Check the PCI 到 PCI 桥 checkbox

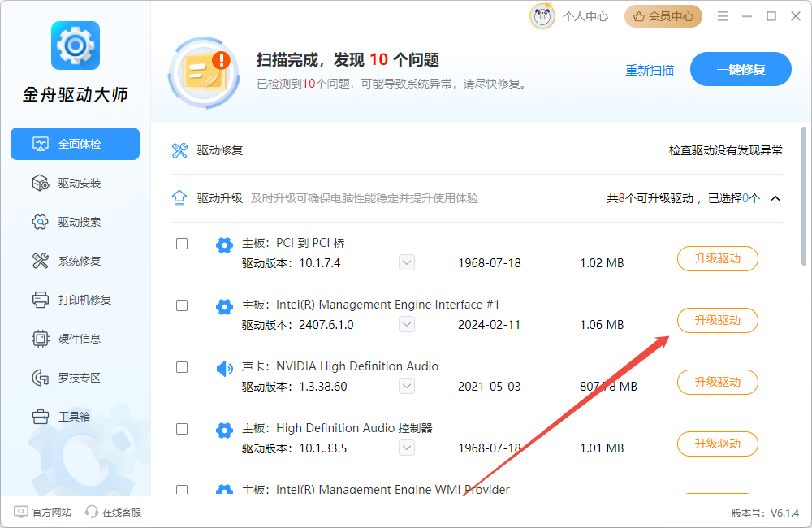coord(182,244)
